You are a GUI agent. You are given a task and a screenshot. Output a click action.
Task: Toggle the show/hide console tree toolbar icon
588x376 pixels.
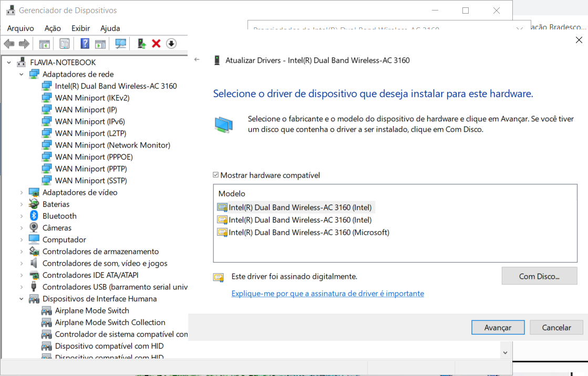[x=44, y=44]
